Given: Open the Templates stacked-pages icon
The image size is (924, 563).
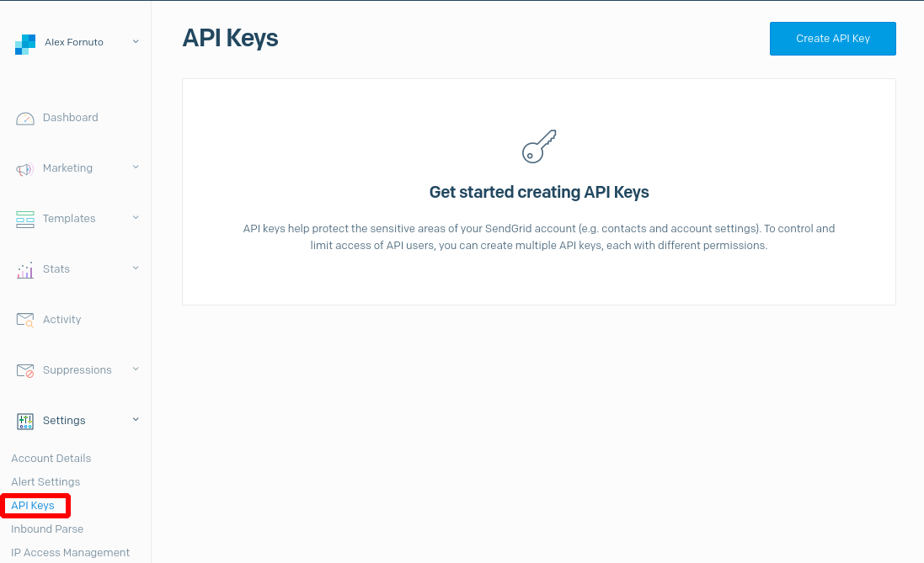Looking at the screenshot, I should [x=24, y=218].
